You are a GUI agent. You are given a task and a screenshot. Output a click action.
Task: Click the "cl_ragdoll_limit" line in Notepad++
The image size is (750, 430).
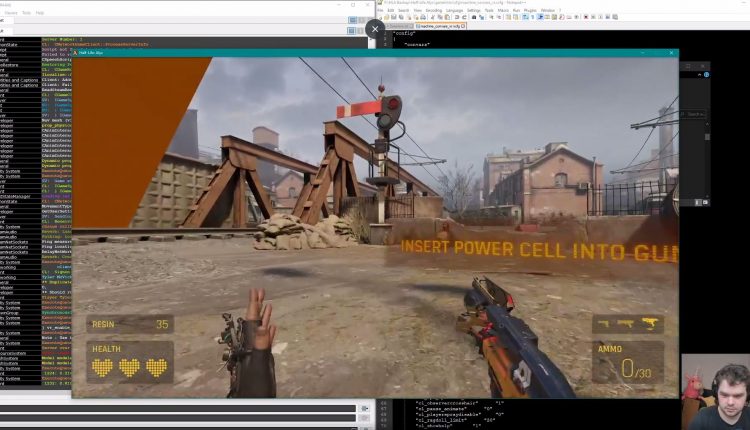click(x=454, y=420)
